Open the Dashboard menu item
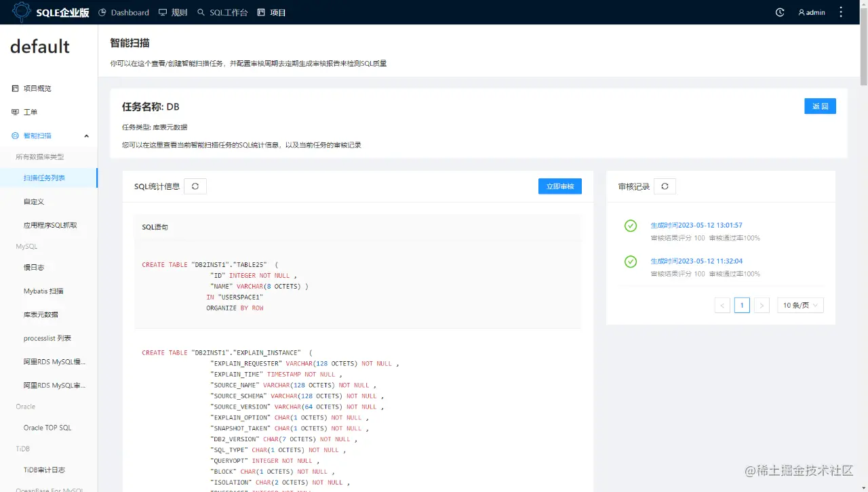 (124, 12)
